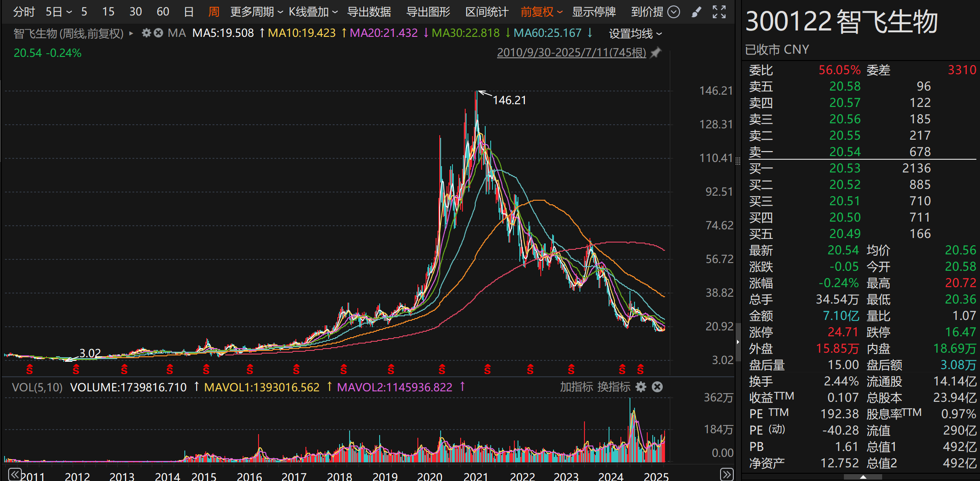Click the 金额 value 7.10亿

841,316
